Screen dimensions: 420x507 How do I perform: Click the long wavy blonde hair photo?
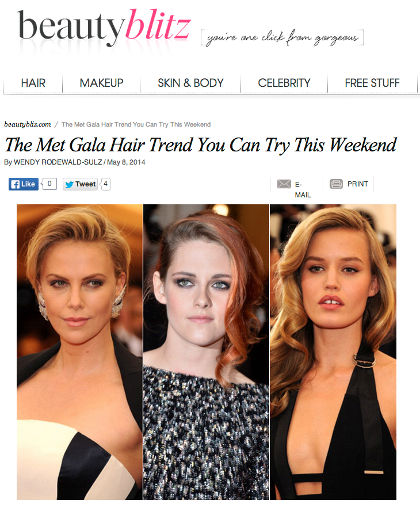click(x=333, y=352)
